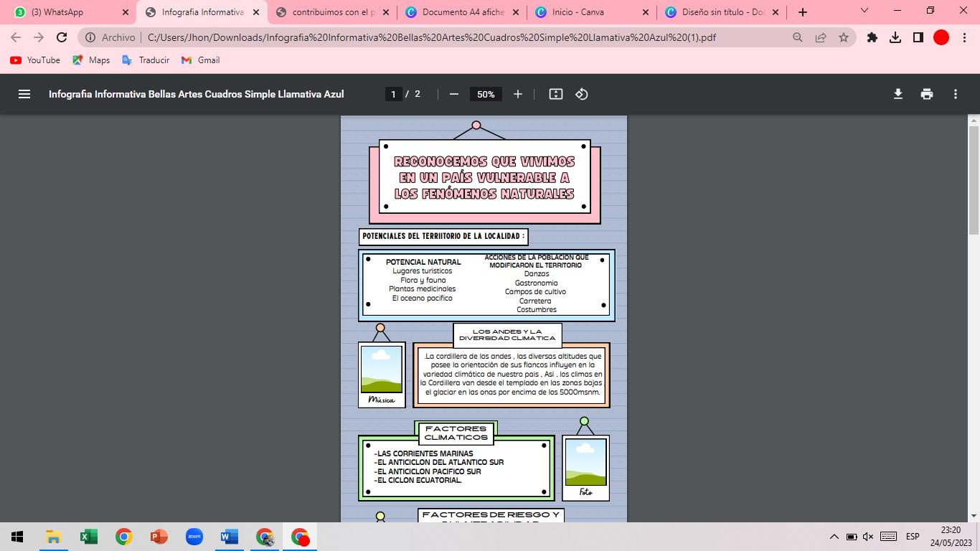Print the PDF document
980x551 pixels.
(927, 94)
